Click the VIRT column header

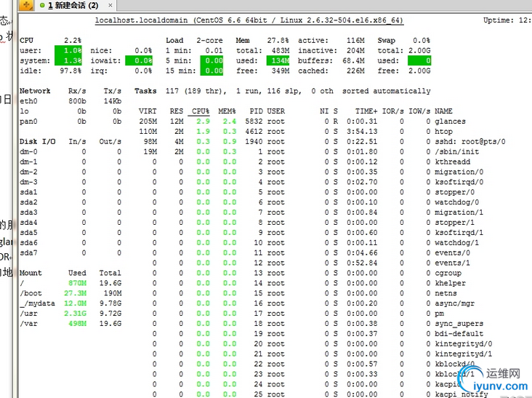tap(148, 111)
